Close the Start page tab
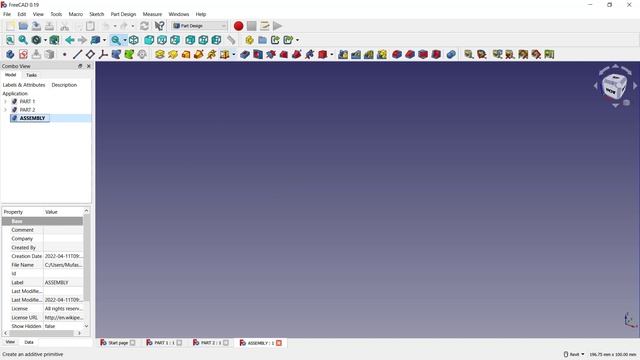Screen dimensions: 640x360 coord(133,343)
